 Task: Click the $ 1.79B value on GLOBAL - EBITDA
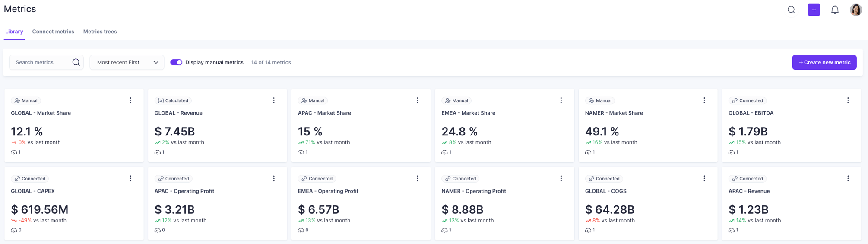tap(748, 132)
